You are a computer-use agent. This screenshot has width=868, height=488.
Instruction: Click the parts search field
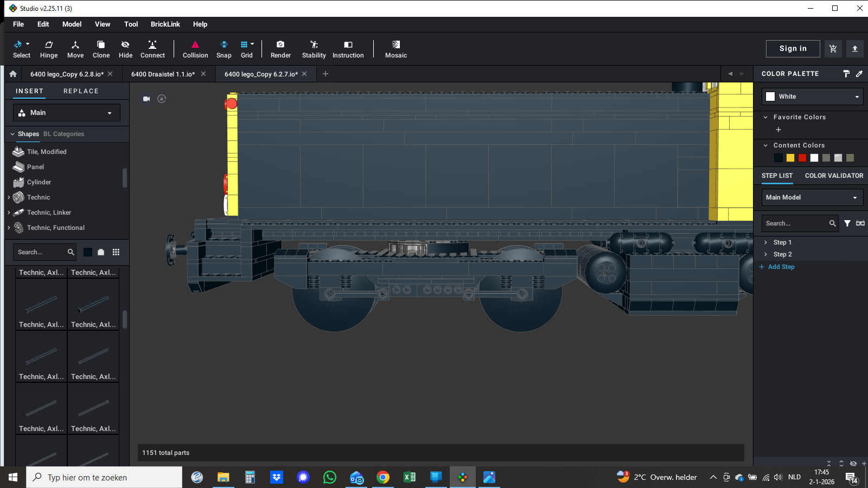41,252
